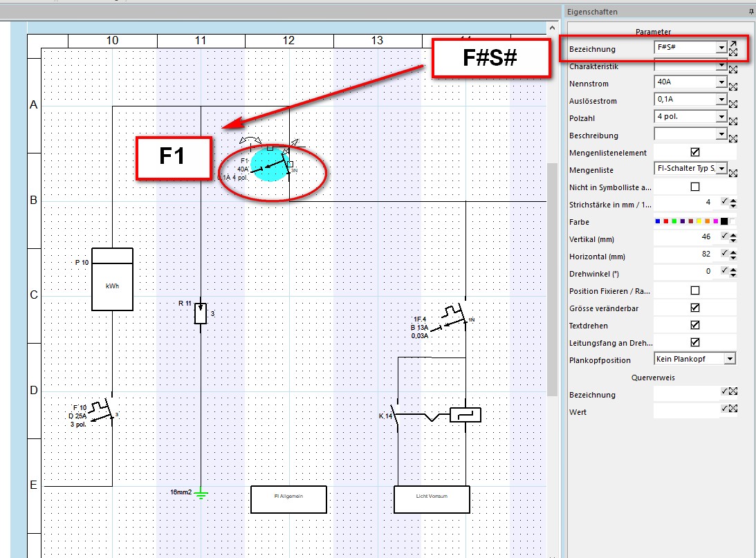
Task: Select the resistor symbol R 11
Action: 201,314
